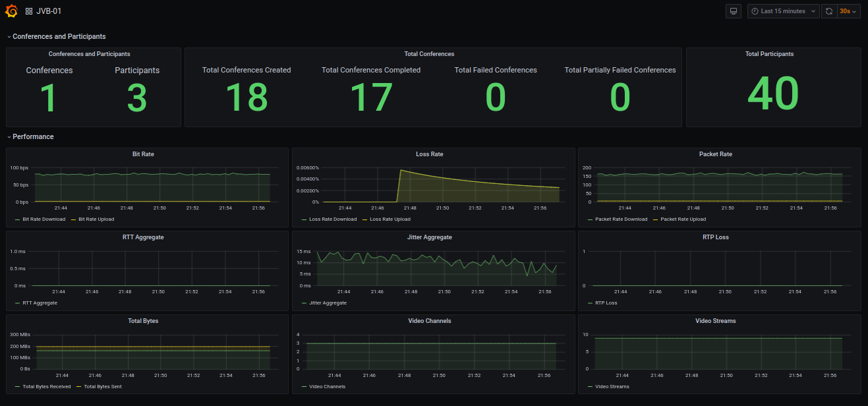
Task: Click the Participants value 3
Action: 137,98
